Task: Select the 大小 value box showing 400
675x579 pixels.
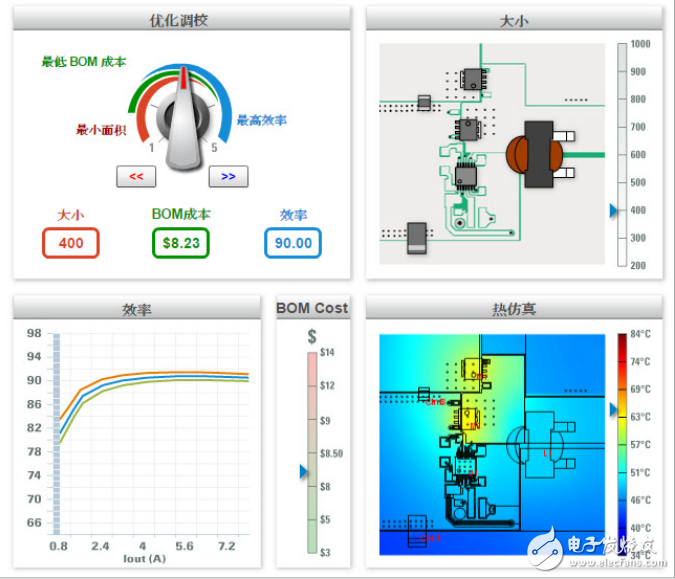Action: click(71, 242)
